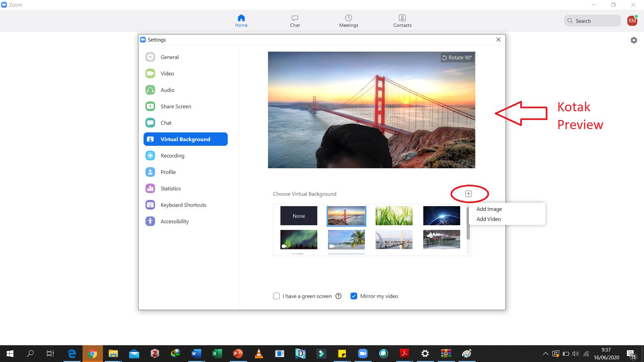The width and height of the screenshot is (644, 362).
Task: Click the gear settings icon
Action: click(x=634, y=40)
